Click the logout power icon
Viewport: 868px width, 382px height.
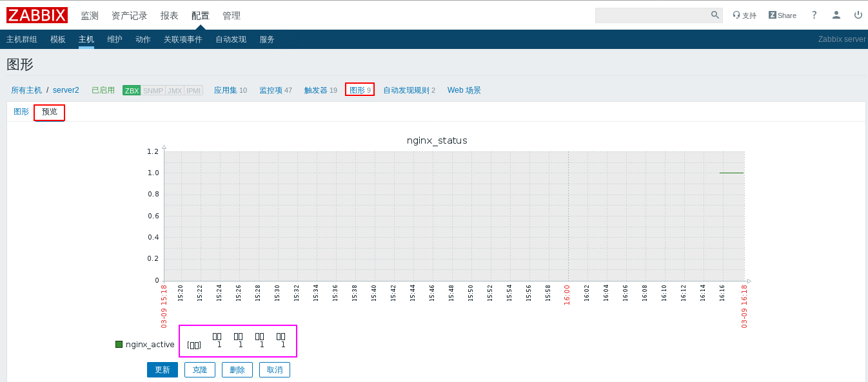(858, 15)
